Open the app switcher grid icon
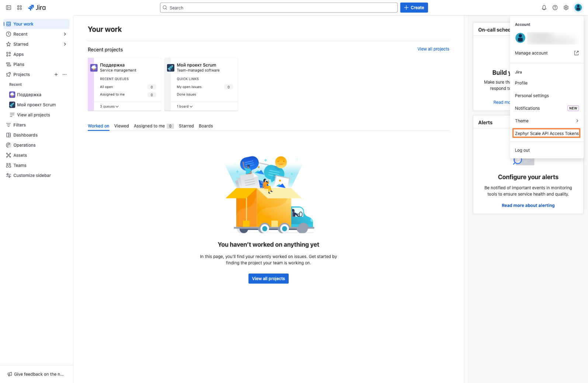The image size is (588, 383). 20,8
